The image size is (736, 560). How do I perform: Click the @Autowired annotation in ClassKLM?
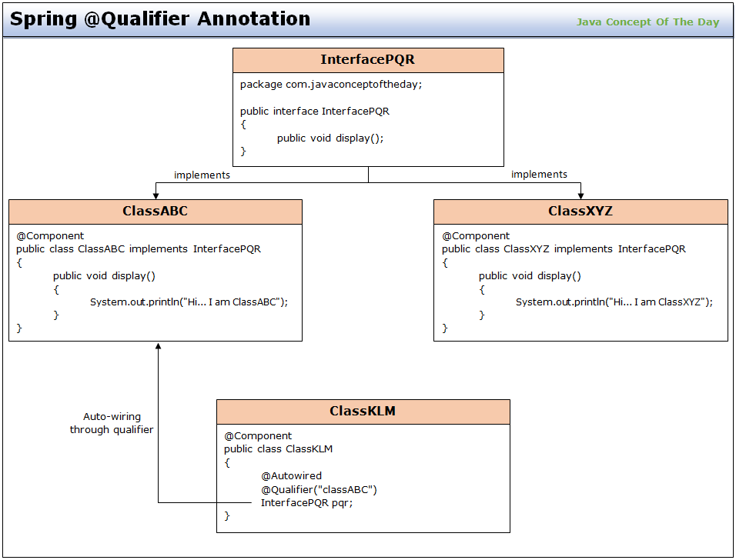pyautogui.click(x=291, y=476)
